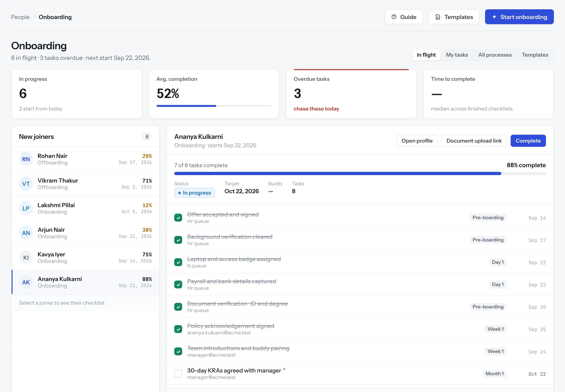Select Rohan Nair in New joiners list
The width and height of the screenshot is (565, 392).
pos(85,159)
